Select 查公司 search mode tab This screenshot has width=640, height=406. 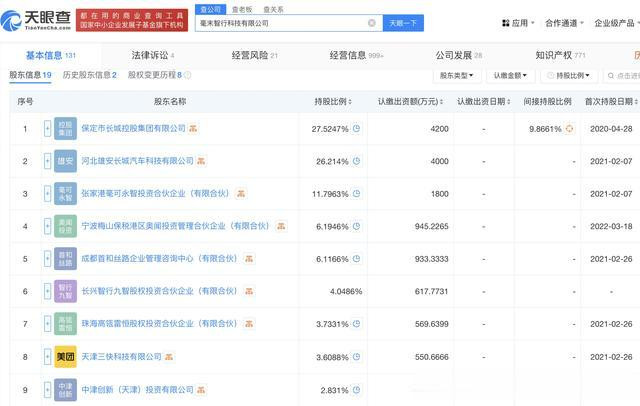[211, 9]
